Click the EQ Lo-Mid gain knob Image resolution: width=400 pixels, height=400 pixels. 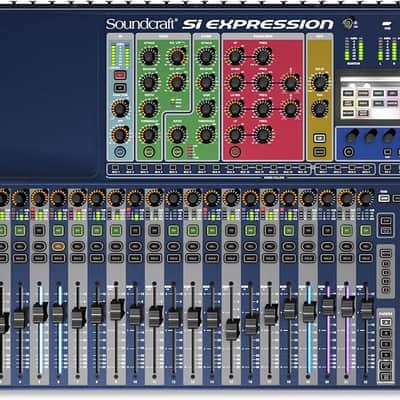tap(235, 108)
